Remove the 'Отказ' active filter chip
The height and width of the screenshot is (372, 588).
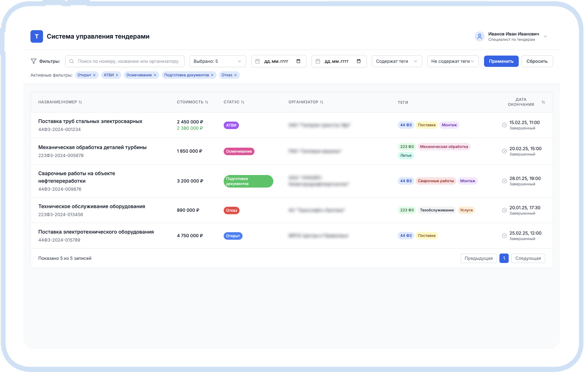point(235,75)
